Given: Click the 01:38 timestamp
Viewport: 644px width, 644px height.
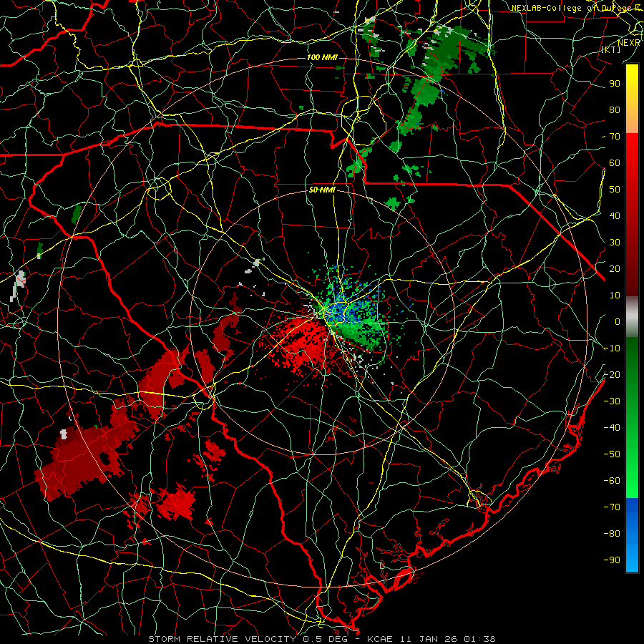Looking at the screenshot, I should tap(479, 639).
